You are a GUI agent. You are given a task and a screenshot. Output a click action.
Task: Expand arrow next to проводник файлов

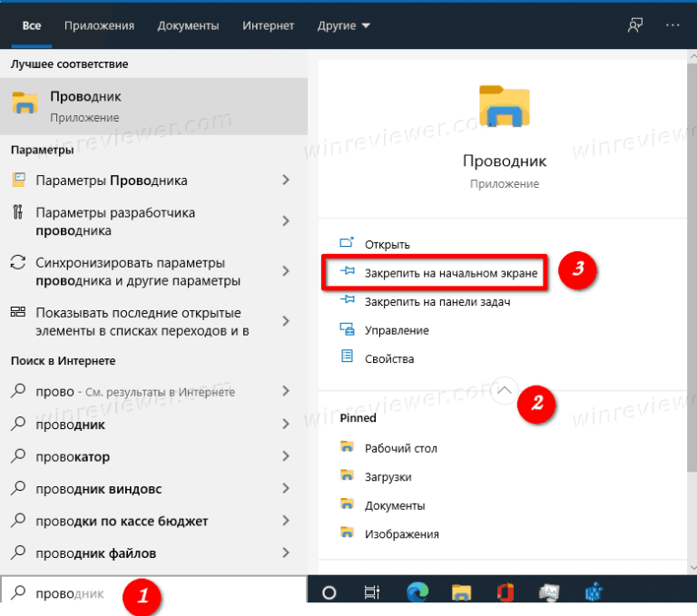tap(286, 552)
